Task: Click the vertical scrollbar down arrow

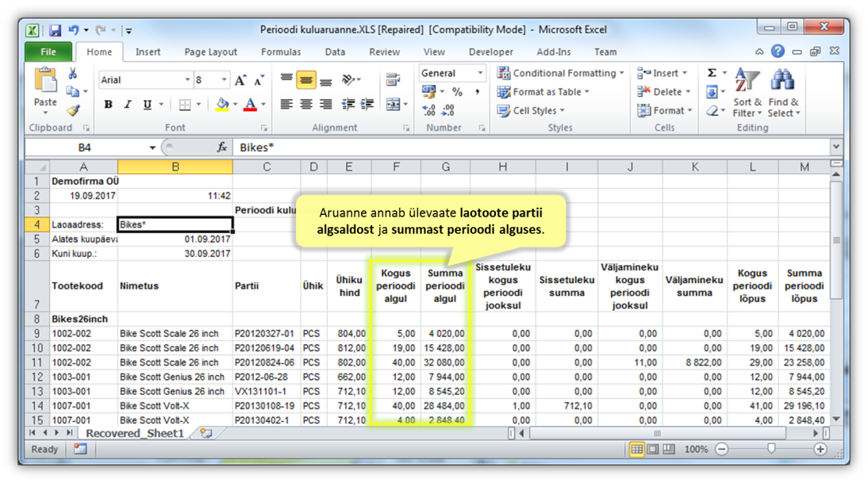Action: 836,420
